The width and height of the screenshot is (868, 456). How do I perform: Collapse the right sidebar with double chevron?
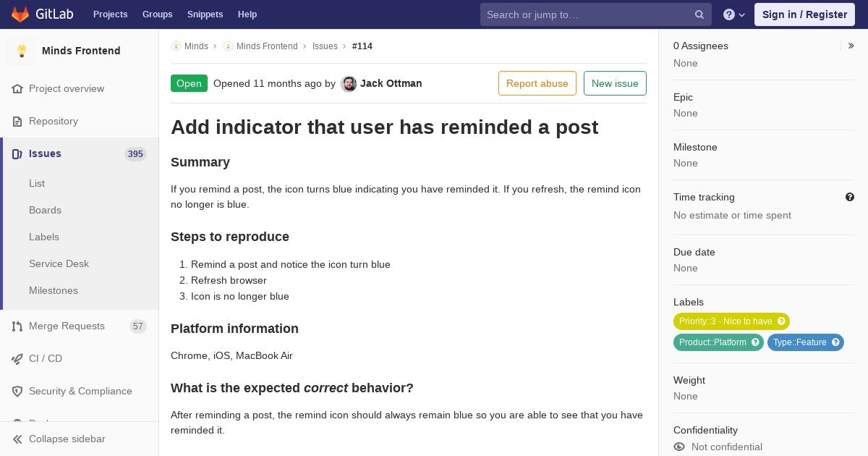click(851, 46)
